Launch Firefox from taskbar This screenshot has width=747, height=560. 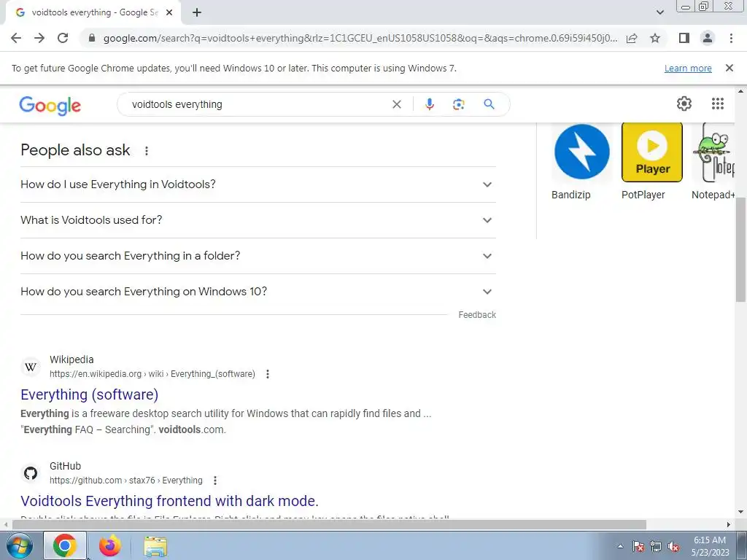(x=110, y=545)
